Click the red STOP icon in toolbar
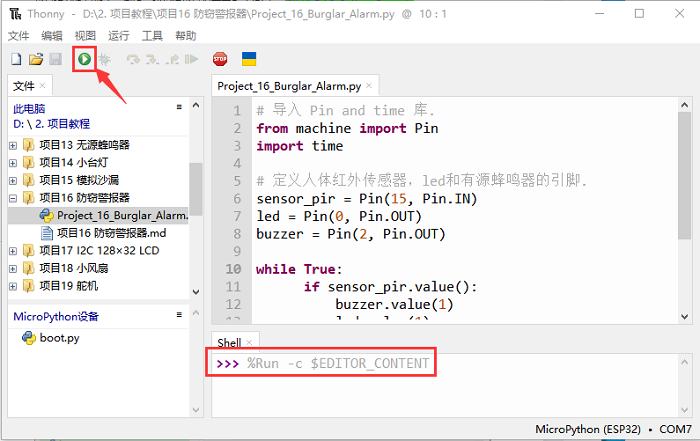The height and width of the screenshot is (441, 700). pyautogui.click(x=220, y=60)
